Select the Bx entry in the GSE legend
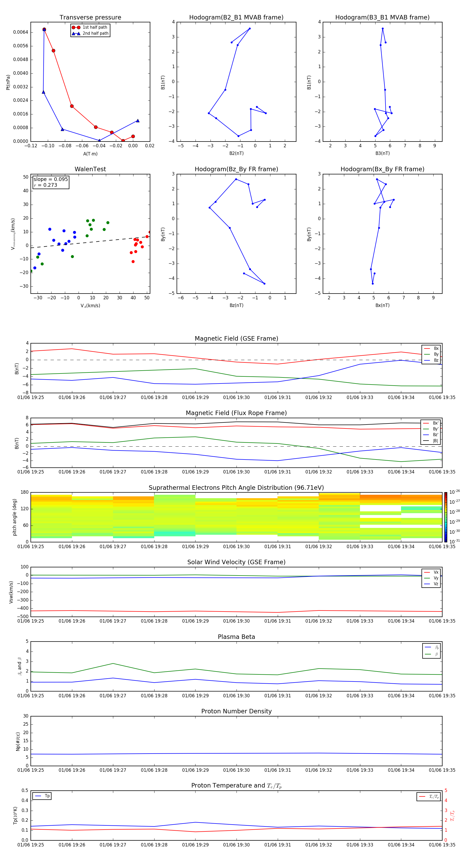 (x=431, y=349)
